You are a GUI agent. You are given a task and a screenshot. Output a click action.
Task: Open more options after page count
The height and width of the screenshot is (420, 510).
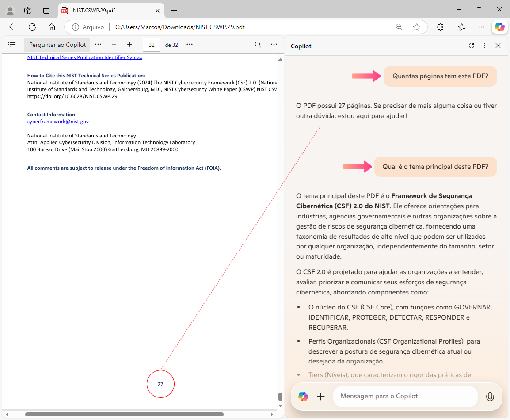point(190,44)
